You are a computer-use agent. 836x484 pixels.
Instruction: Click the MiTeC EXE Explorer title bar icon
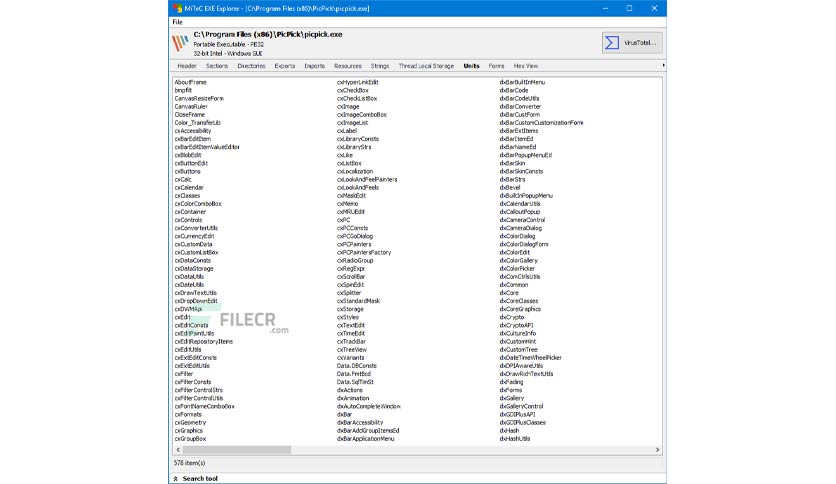click(176, 9)
